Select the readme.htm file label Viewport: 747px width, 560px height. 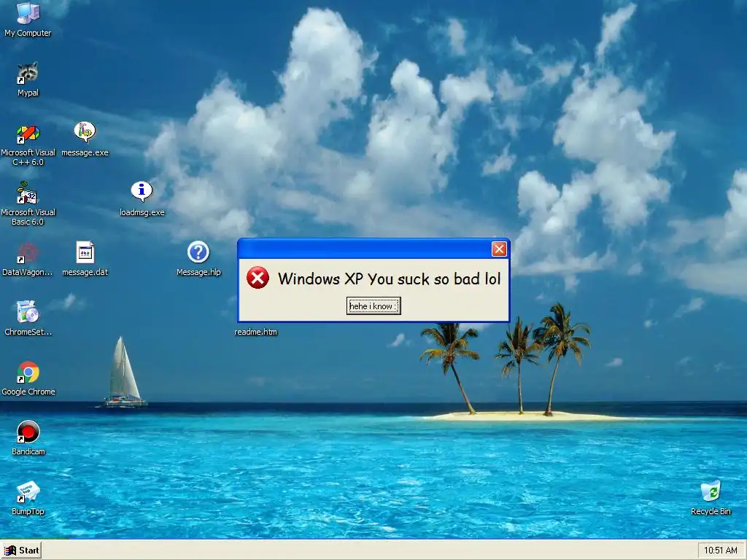[x=255, y=332]
